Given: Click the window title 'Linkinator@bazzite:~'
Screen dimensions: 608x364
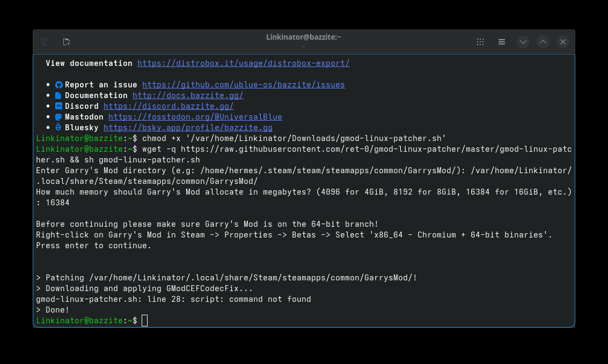Looking at the screenshot, I should point(304,37).
